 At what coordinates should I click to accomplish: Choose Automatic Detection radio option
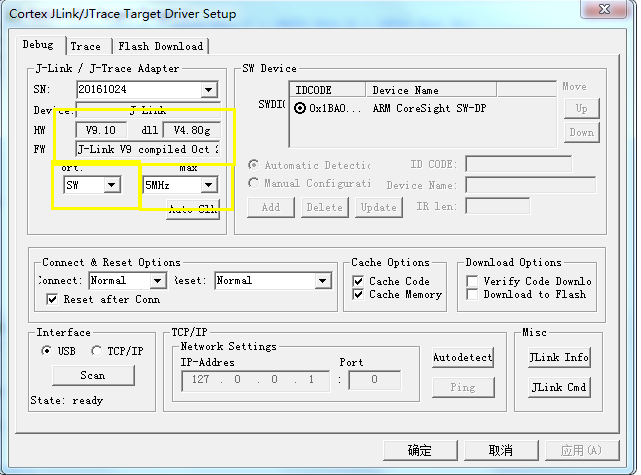pos(254,165)
